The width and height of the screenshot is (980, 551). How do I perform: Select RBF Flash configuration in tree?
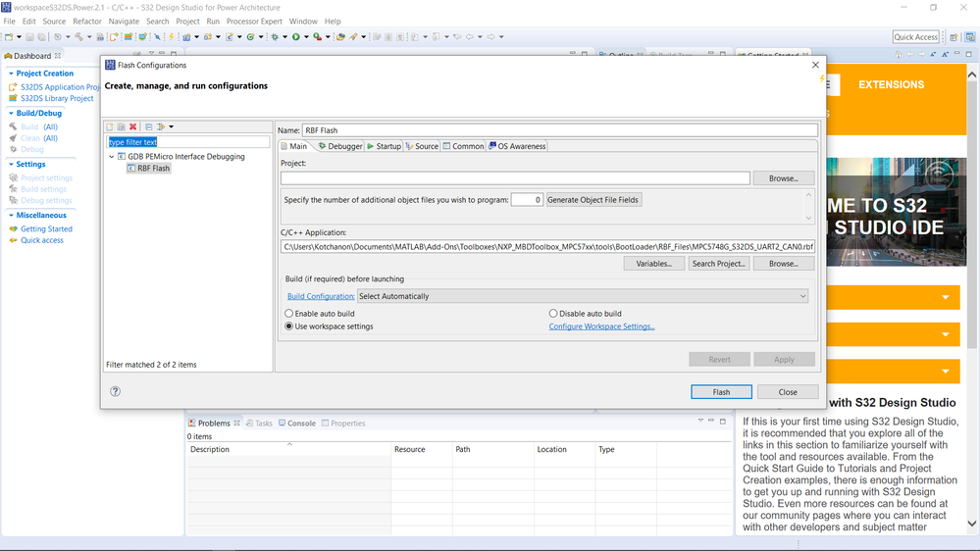click(149, 168)
